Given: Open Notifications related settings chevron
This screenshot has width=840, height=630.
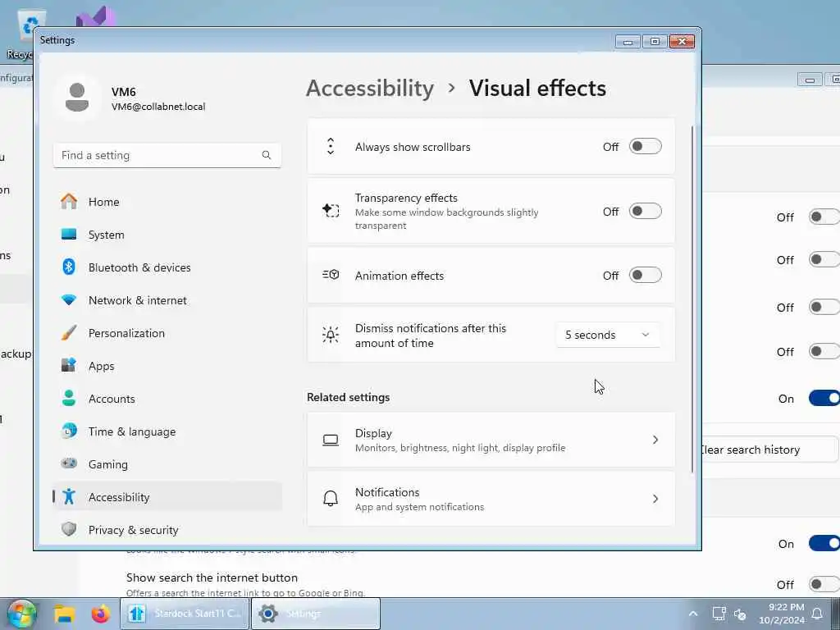Looking at the screenshot, I should [x=655, y=499].
